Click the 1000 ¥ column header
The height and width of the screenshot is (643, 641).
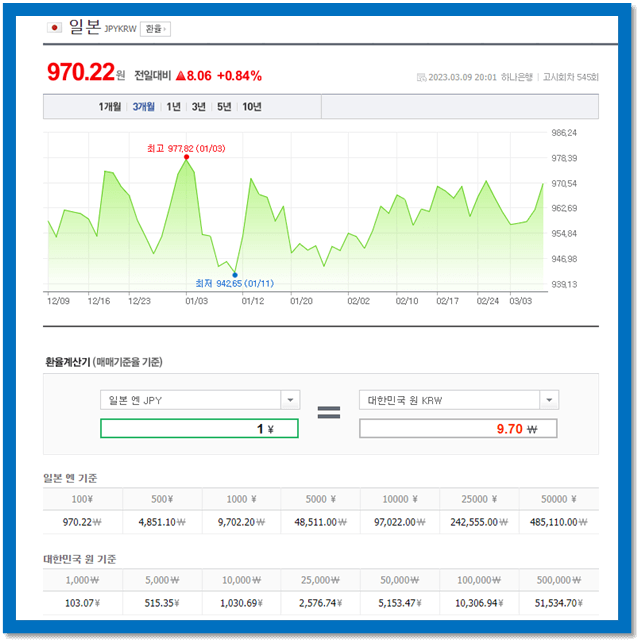[x=241, y=499]
